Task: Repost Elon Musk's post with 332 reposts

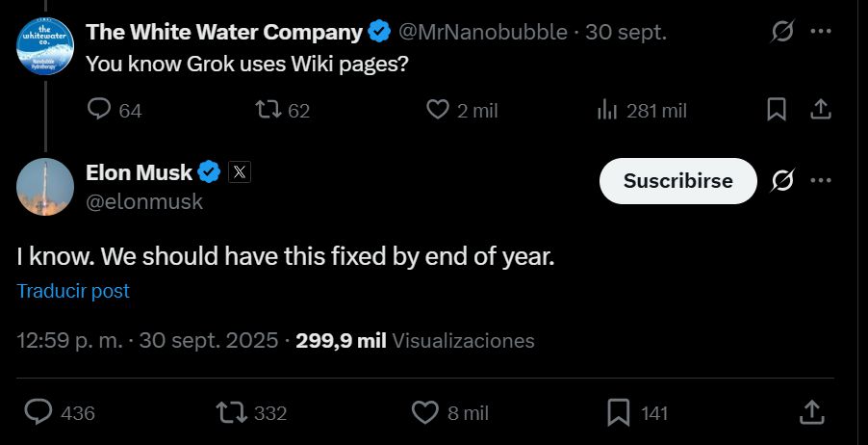Action: point(230,412)
